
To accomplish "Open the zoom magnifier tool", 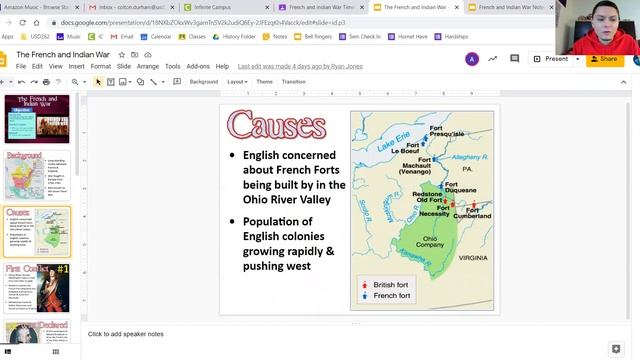I will [75, 82].
